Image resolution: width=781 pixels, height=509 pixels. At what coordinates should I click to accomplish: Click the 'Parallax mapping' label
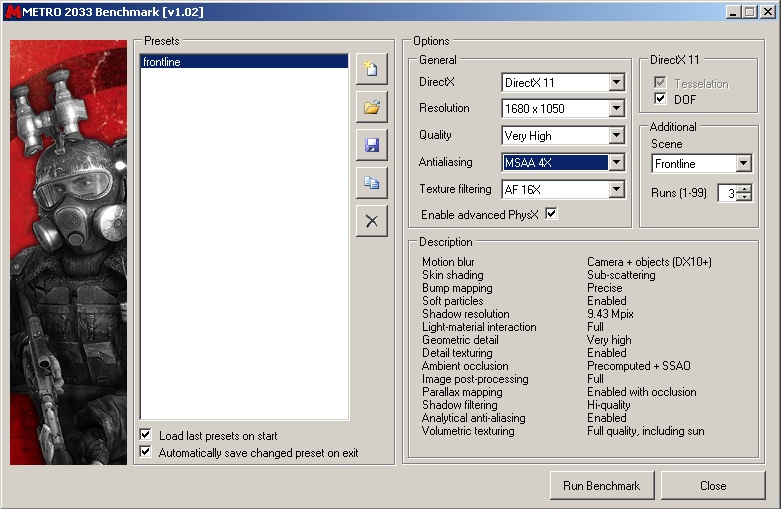coord(462,392)
